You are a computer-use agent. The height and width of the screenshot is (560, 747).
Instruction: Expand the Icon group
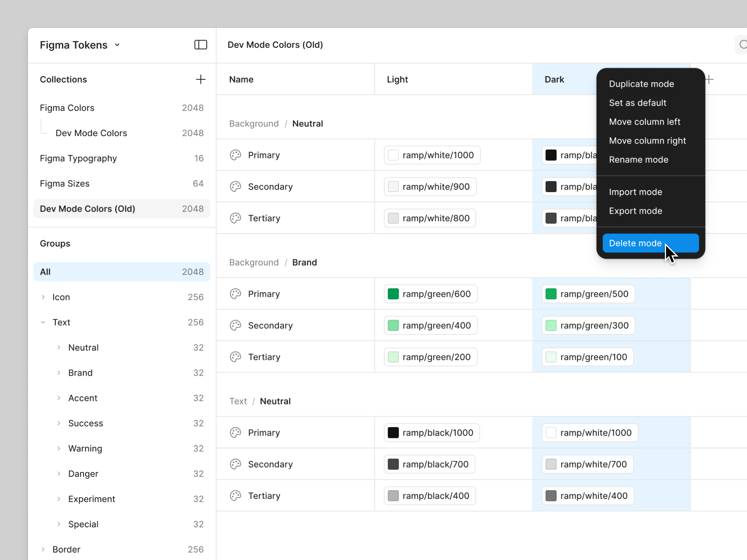click(x=43, y=297)
